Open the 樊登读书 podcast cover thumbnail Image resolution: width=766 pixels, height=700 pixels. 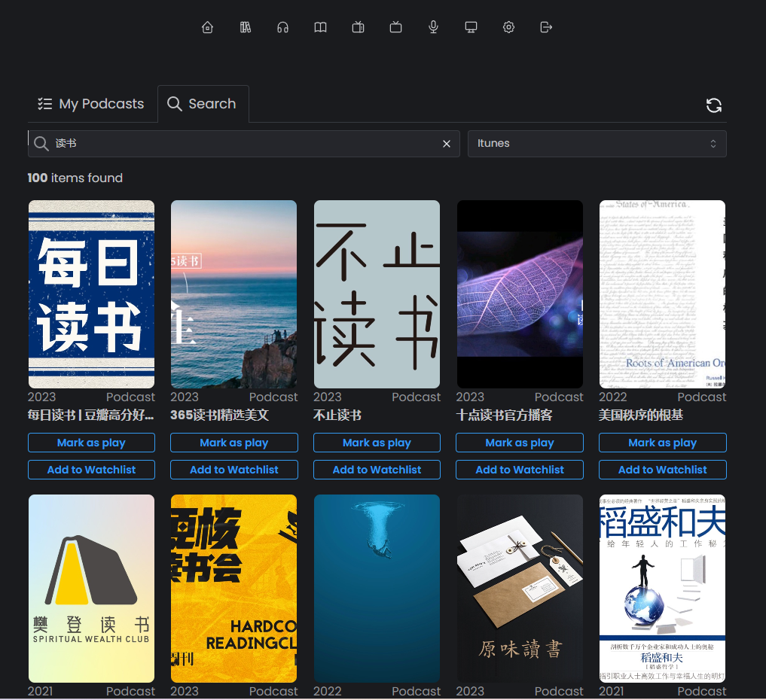click(x=91, y=588)
